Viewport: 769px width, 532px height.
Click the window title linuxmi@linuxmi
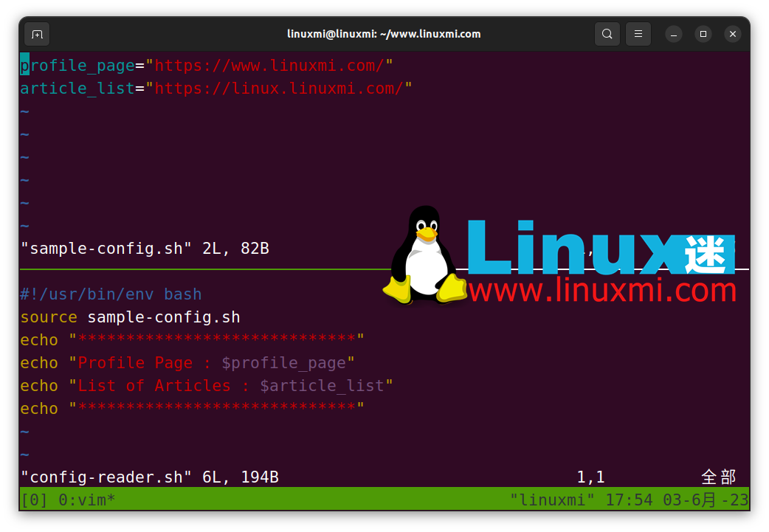pyautogui.click(x=384, y=34)
